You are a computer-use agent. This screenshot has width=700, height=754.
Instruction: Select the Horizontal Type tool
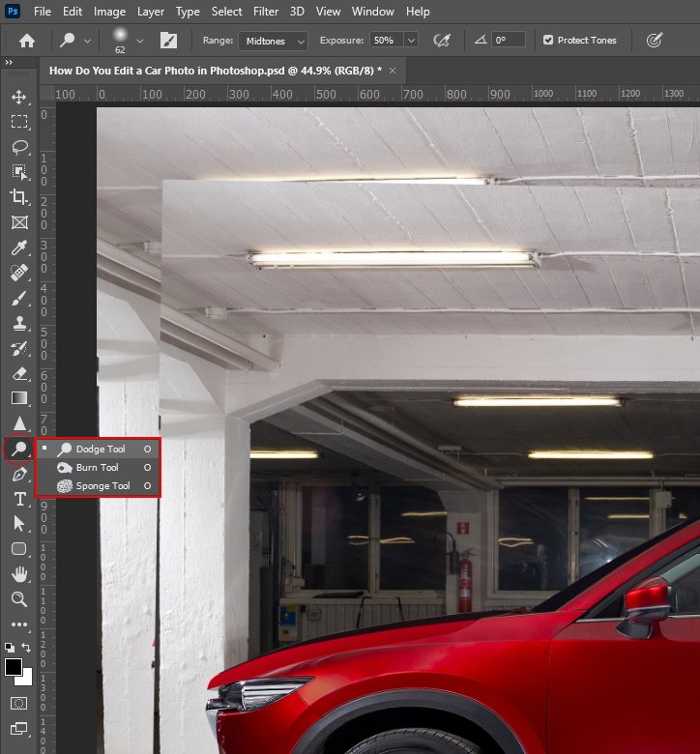(x=19, y=499)
